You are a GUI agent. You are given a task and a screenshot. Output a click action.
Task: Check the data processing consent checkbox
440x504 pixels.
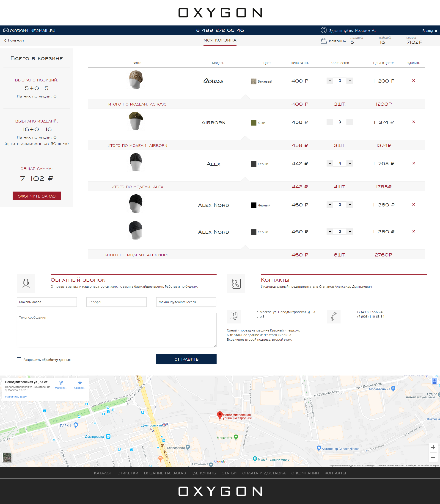(19, 360)
